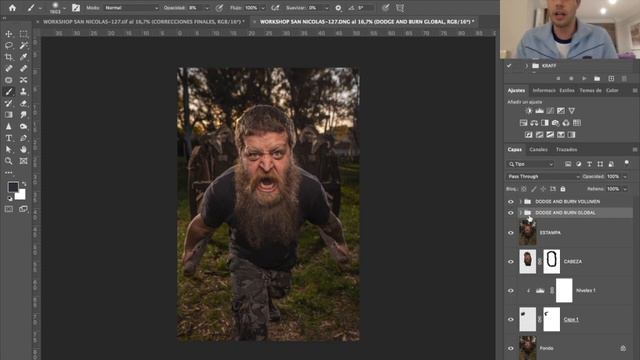Select the Eraser tool

[x=24, y=103]
